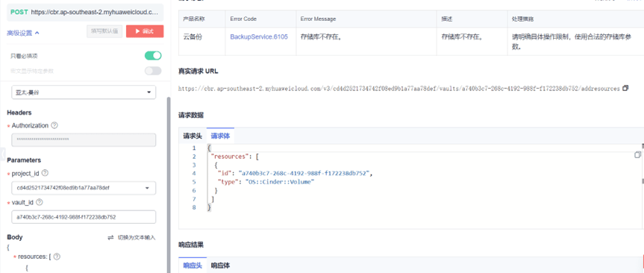The image size is (644, 273).
Task: Click the left panel vertical scrollbar
Action: tap(168, 185)
